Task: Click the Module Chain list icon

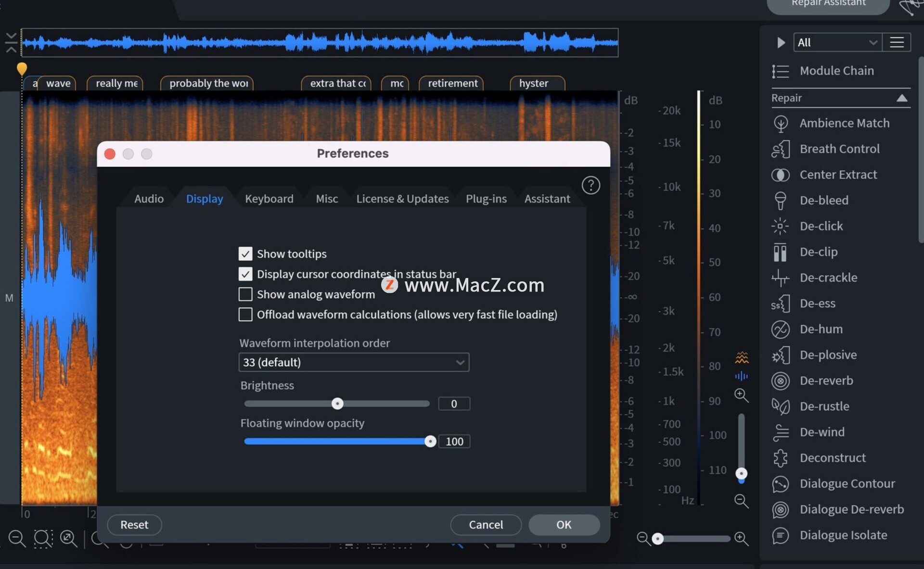Action: 780,71
